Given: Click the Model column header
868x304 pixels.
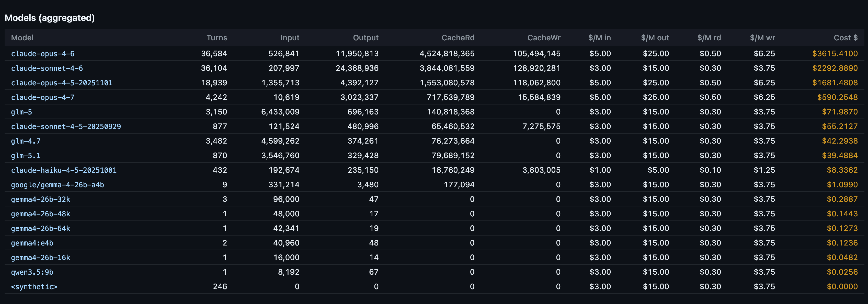Looking at the screenshot, I should (22, 38).
